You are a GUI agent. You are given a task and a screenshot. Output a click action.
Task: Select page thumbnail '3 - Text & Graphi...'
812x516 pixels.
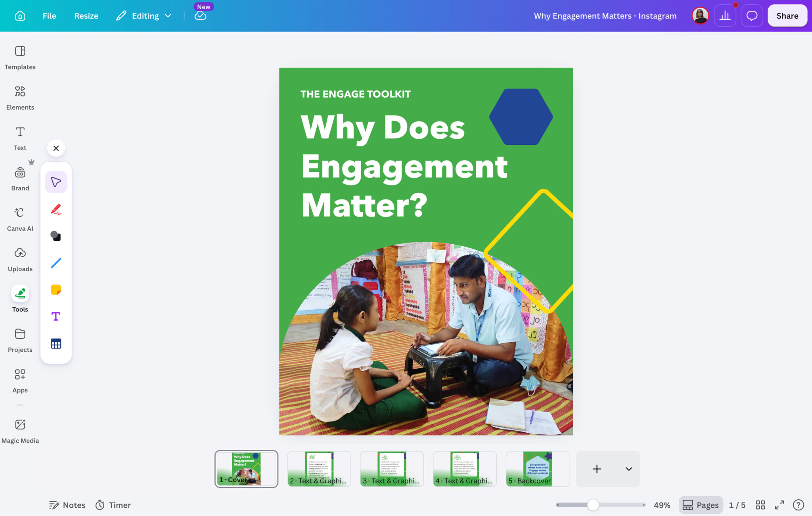(x=392, y=469)
